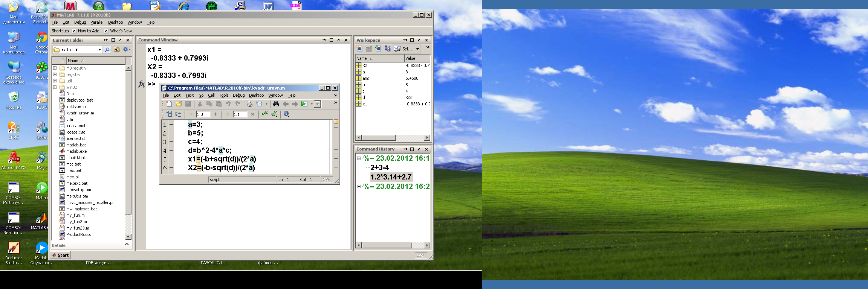The width and height of the screenshot is (868, 289).
Task: Open Deductor Studio desktop icon
Action: (14, 253)
